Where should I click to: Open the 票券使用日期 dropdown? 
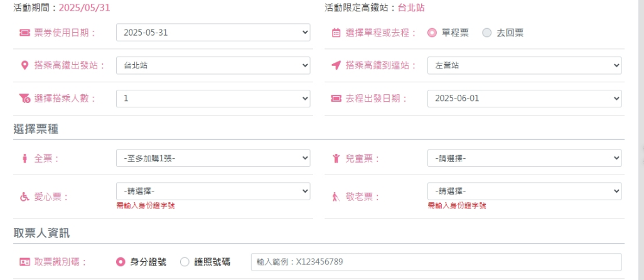click(213, 33)
